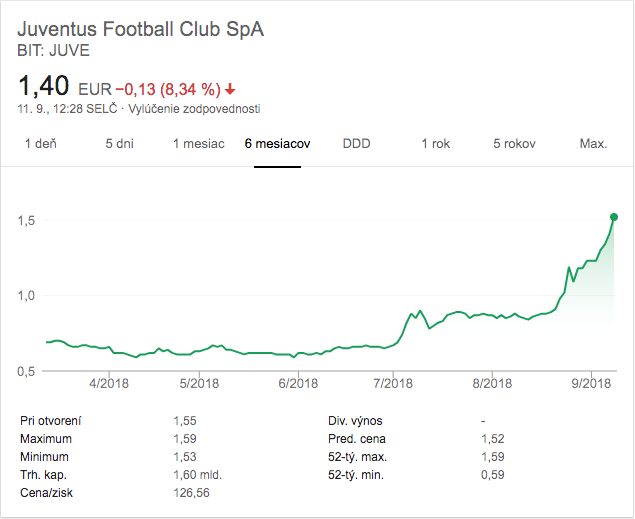
Task: Click the red down arrow price indicator
Action: coord(231,88)
